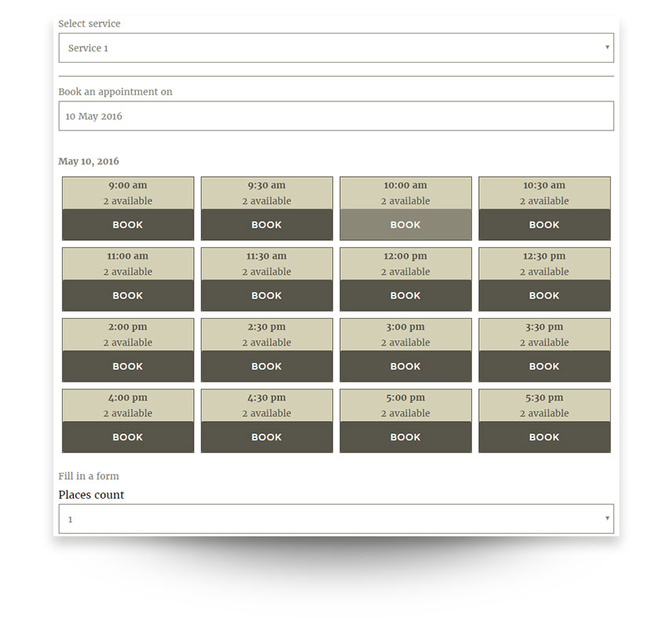The height and width of the screenshot is (618, 672).
Task: Click the Service 1 dropdown arrow
Action: tap(607, 48)
